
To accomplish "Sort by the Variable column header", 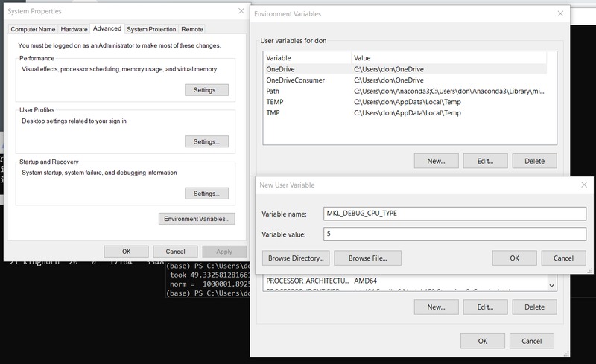I will (306, 57).
